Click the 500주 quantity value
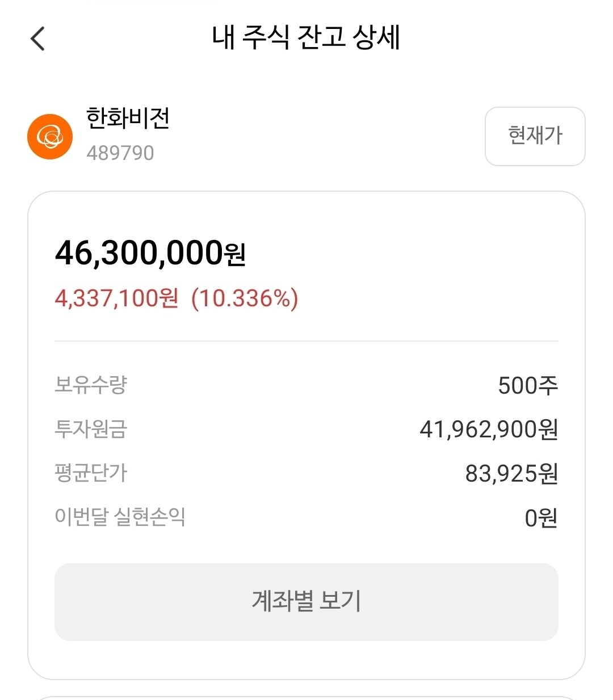613x700 pixels. tap(528, 386)
